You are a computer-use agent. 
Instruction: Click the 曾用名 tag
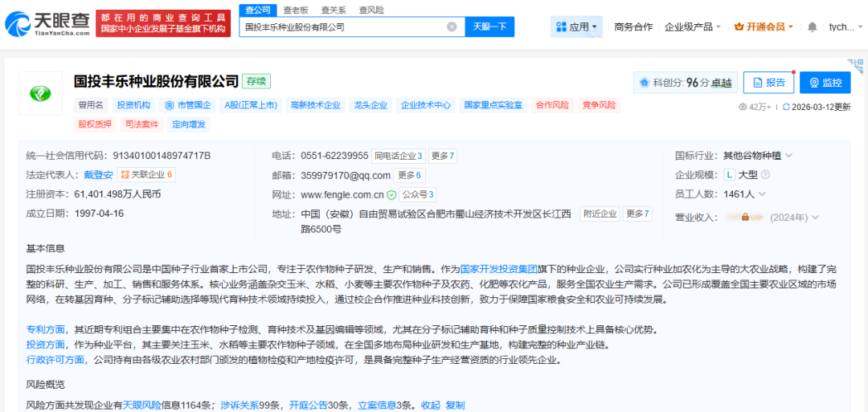(91, 105)
